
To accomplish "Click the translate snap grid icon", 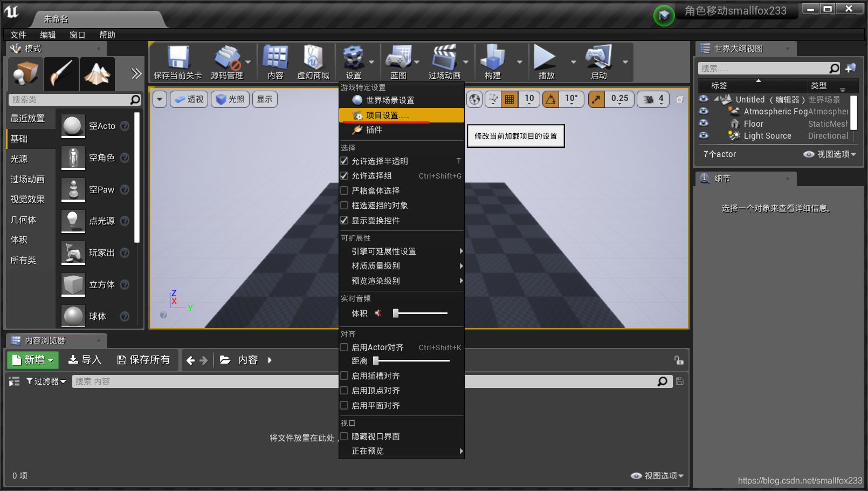I will click(509, 99).
